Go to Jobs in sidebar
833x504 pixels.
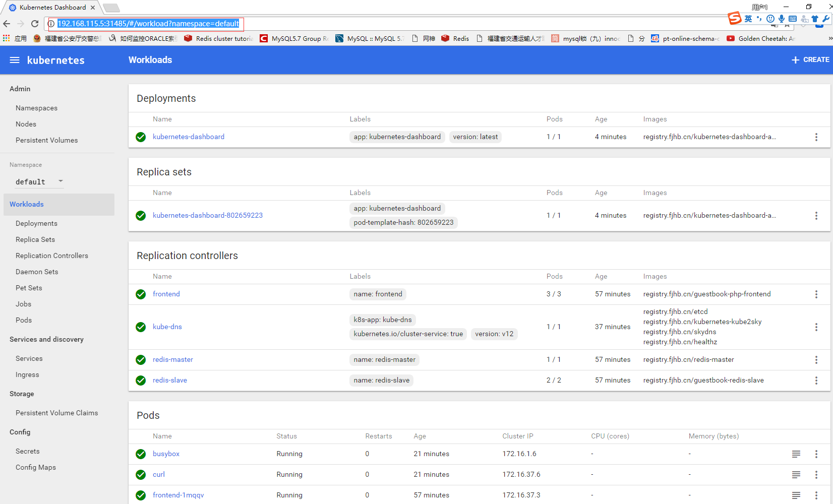(x=23, y=304)
